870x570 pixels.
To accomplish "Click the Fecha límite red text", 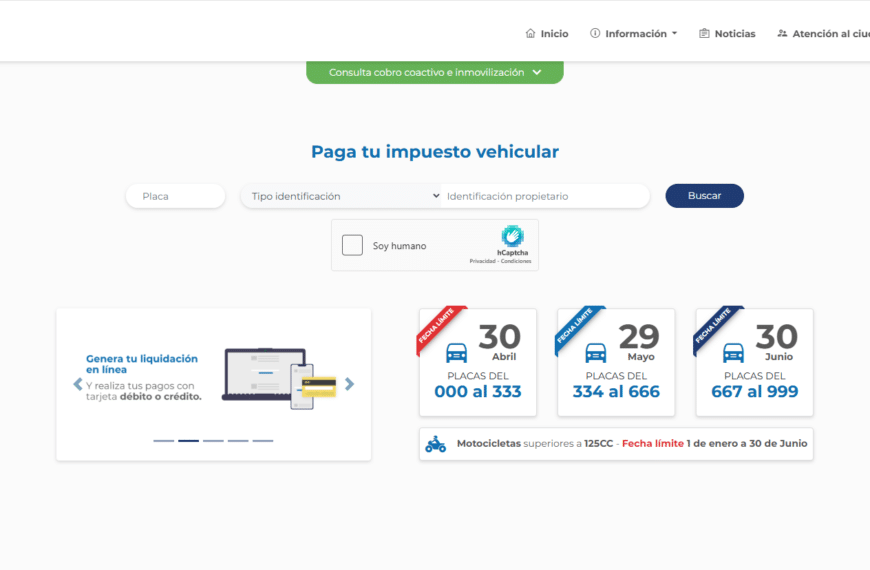I will (652, 443).
